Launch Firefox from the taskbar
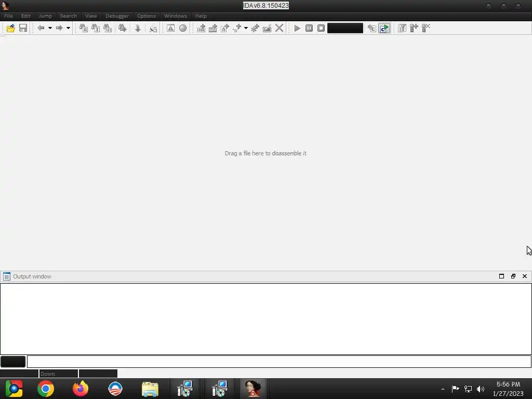532x399 pixels. pyautogui.click(x=81, y=389)
